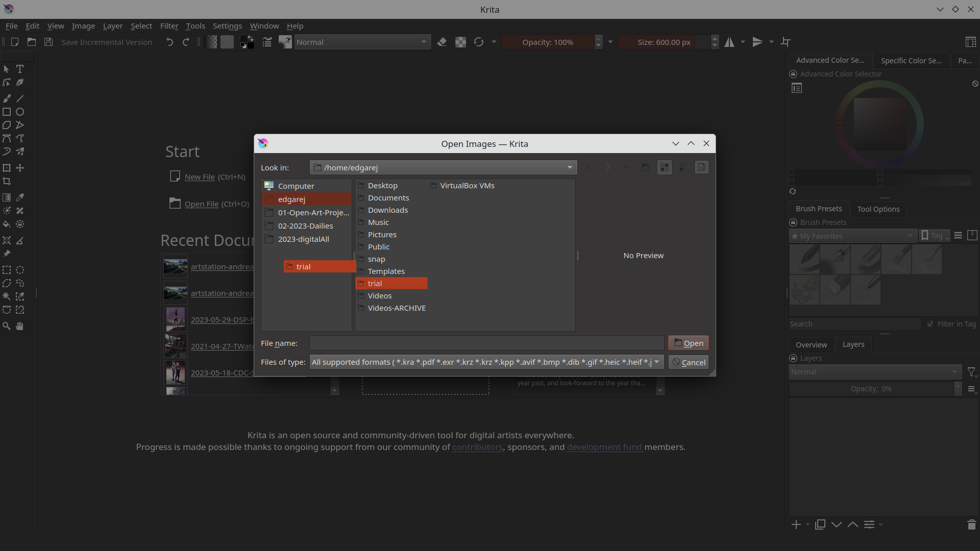Pick the Fill bucket tool
Screen dimensions: 980x551
click(7, 224)
